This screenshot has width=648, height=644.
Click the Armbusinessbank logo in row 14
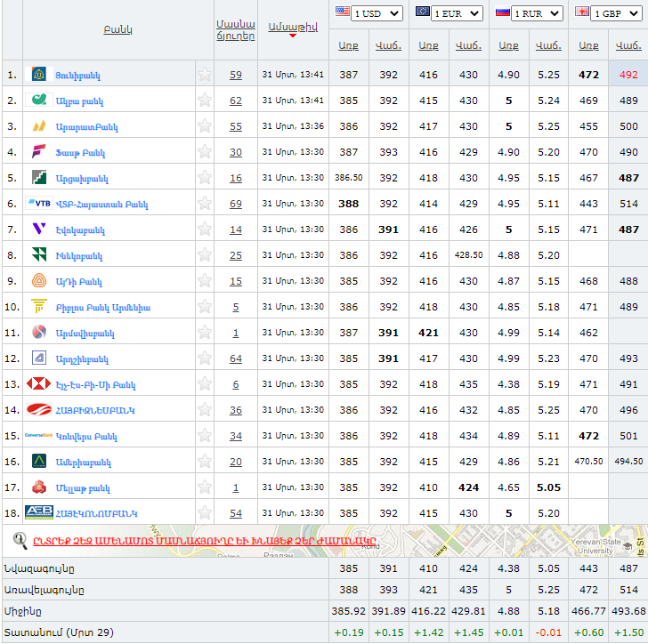(39, 410)
